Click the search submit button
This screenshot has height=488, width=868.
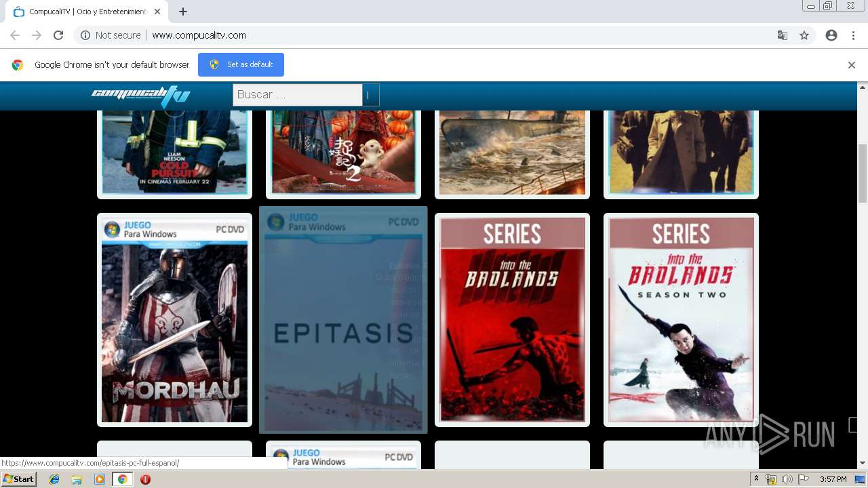coord(370,95)
